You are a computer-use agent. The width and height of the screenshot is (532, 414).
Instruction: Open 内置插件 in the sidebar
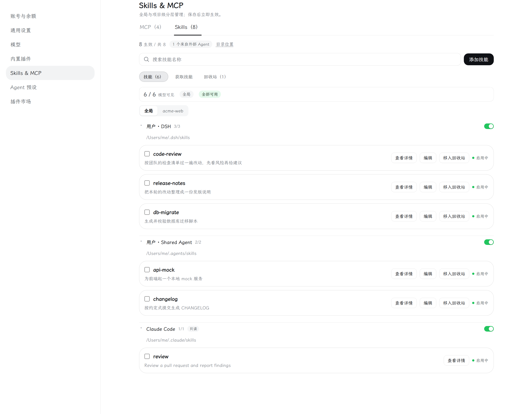[50, 59]
